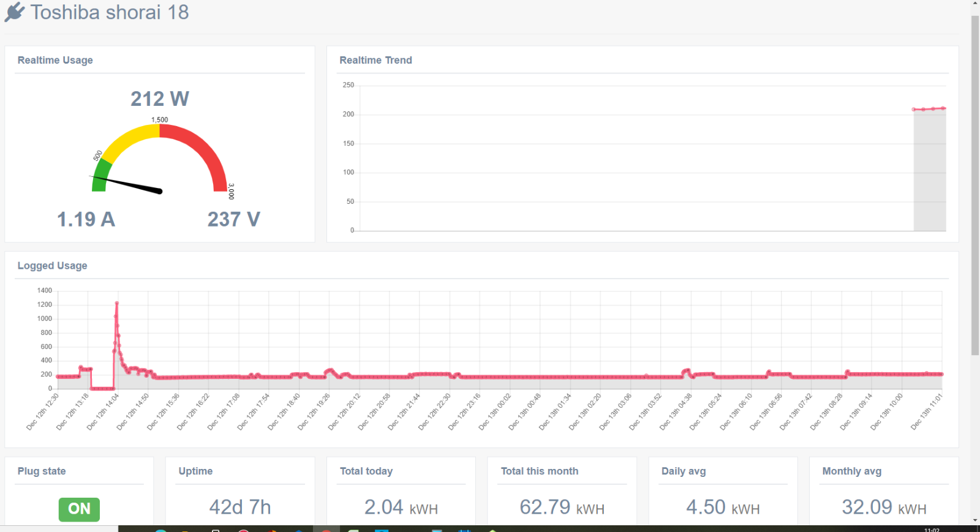Click the 212 W power reading

tap(160, 99)
